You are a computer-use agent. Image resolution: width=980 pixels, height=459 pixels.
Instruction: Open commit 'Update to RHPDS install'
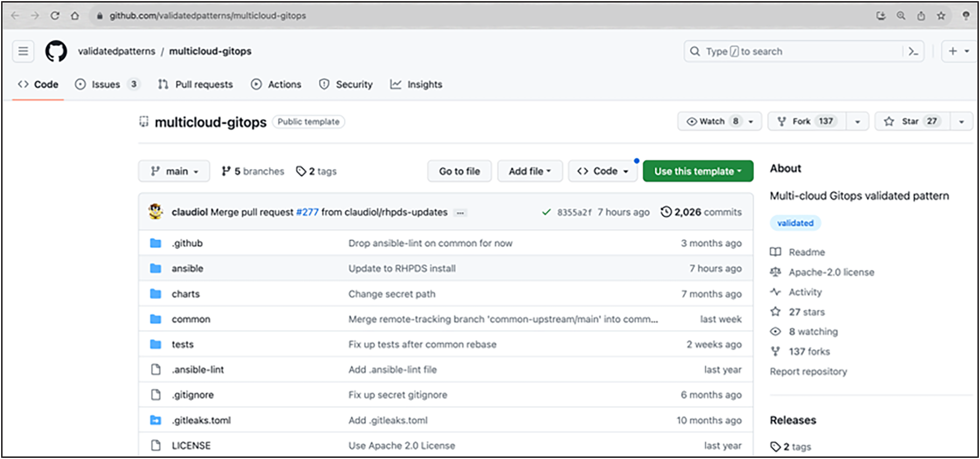pos(402,268)
